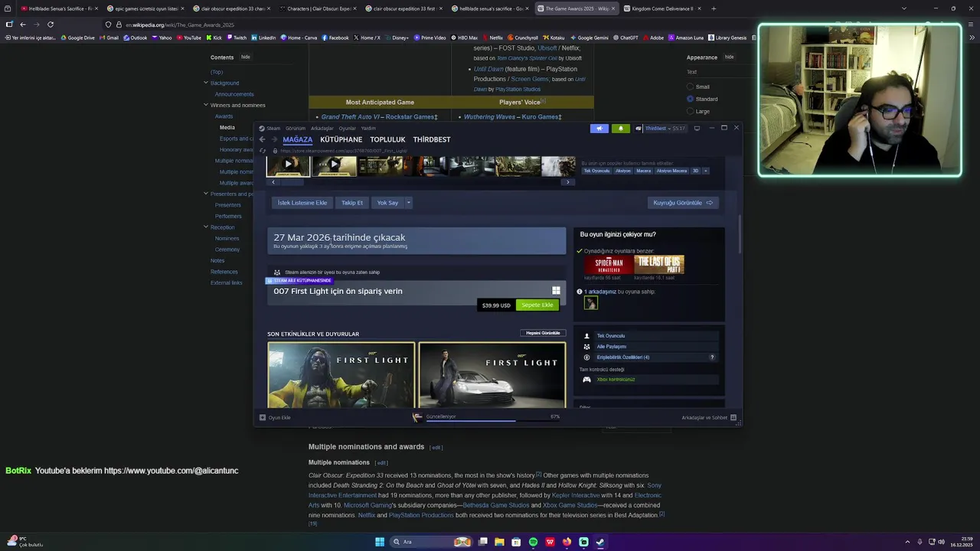Reload the Steam store page
This screenshot has height=551, width=980.
263,151
